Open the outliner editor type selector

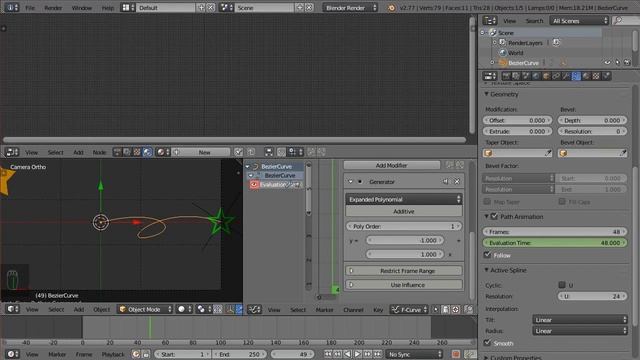tap(490, 21)
